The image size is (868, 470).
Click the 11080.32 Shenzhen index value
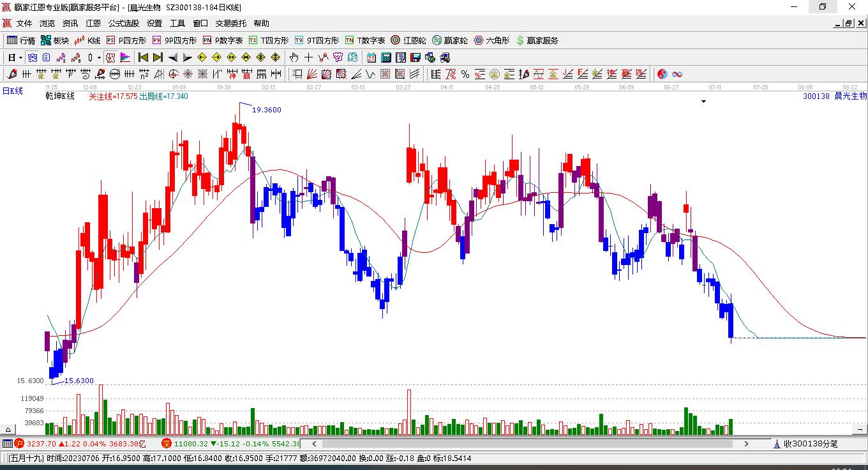(191, 443)
